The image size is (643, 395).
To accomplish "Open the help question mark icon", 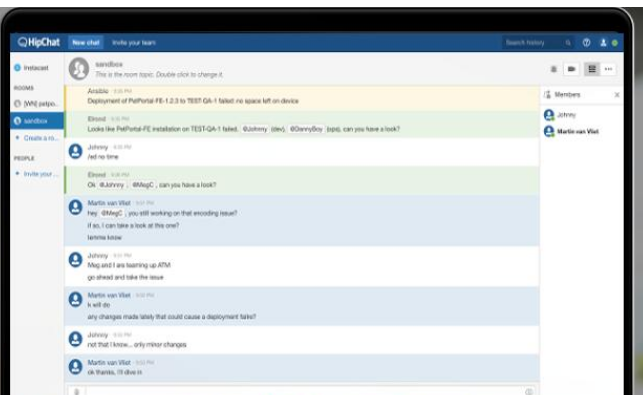I will click(x=586, y=43).
